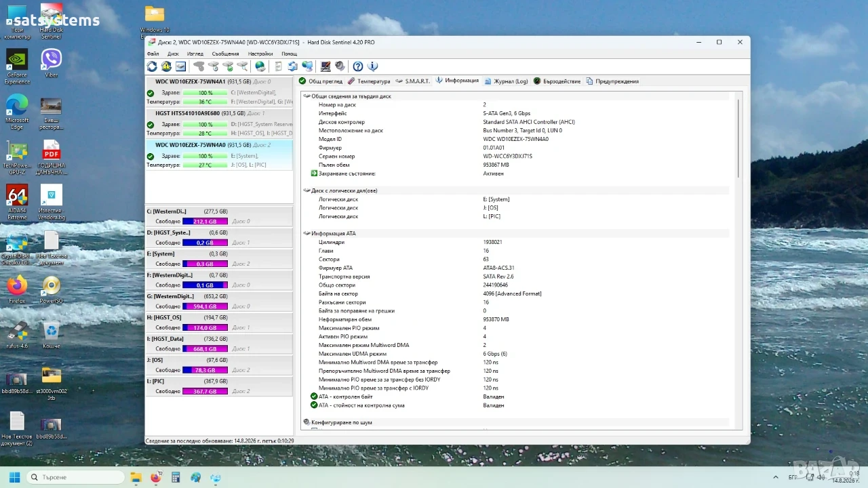Open the ГОДИШНА ДАНЪЧНА PDF desktop icon
Screen dimensions: 868x488
52,158
